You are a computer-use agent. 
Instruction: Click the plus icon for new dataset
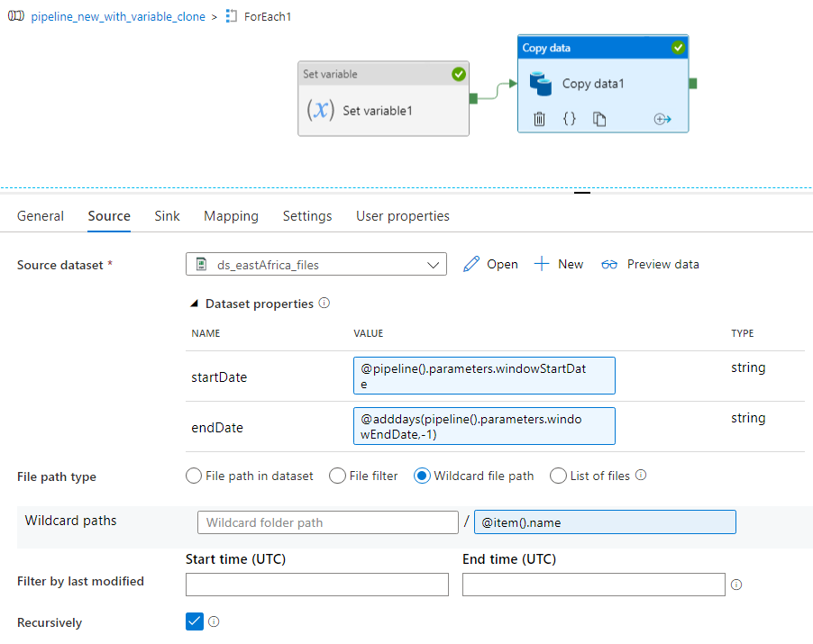pos(542,264)
